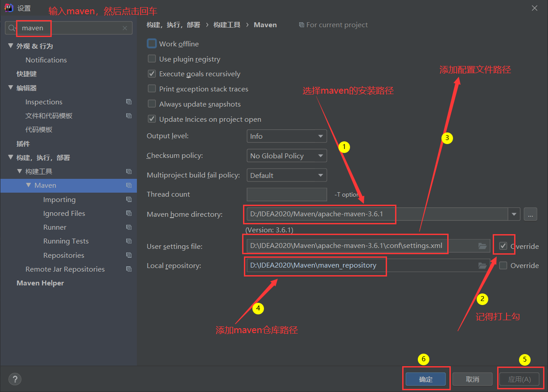This screenshot has width=548, height=392.
Task: Tick Override for Local repository
Action: [x=503, y=265]
